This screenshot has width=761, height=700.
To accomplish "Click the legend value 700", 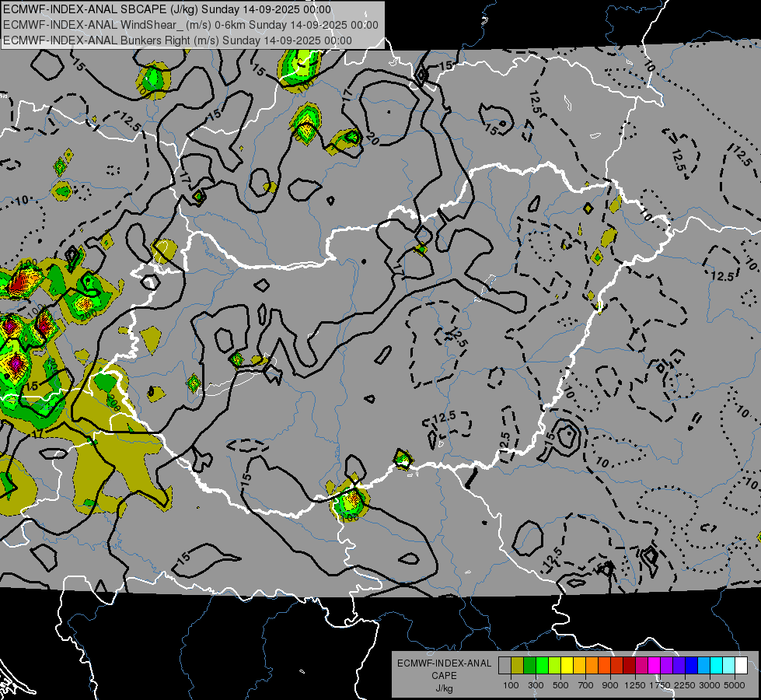I will [x=586, y=685].
